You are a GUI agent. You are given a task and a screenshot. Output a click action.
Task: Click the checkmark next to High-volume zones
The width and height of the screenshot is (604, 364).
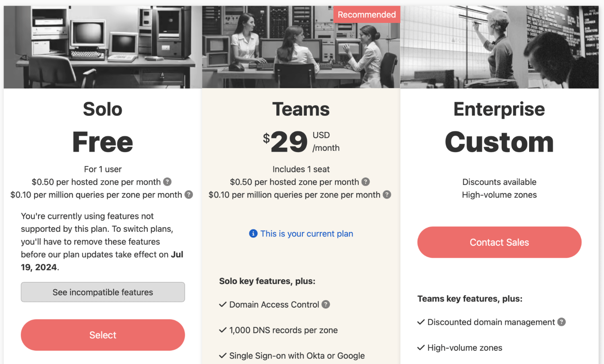[x=421, y=348]
